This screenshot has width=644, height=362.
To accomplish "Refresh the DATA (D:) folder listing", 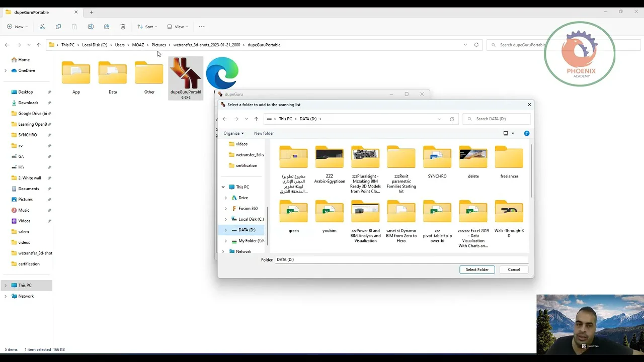I will coord(452,119).
